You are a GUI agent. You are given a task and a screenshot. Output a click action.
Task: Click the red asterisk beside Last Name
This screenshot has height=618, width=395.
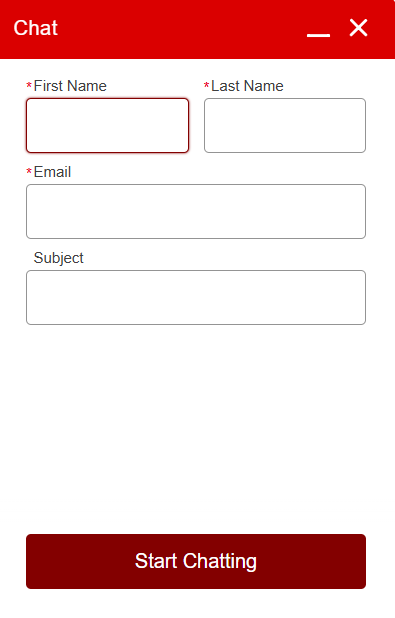(x=206, y=85)
